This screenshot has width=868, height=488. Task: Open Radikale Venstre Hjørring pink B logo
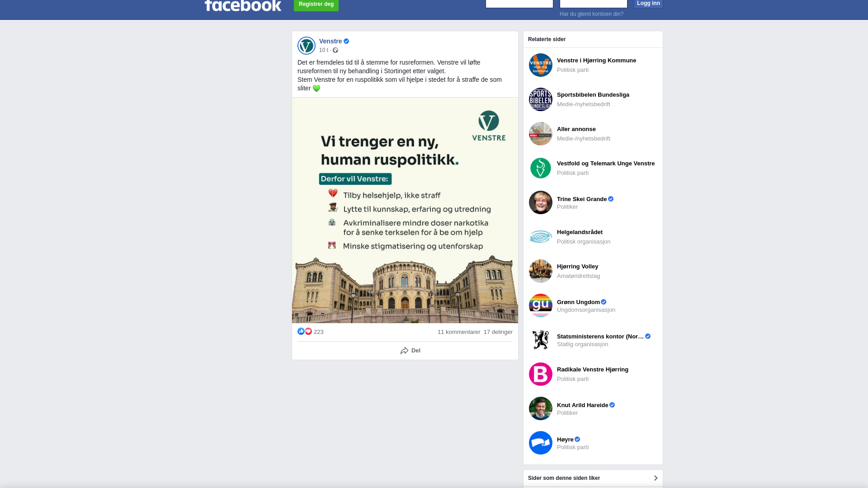click(541, 374)
